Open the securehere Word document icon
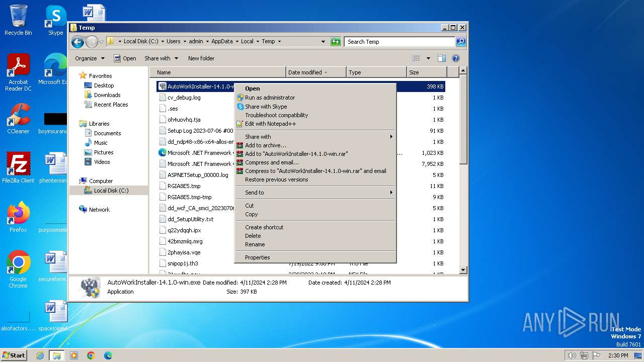Image resolution: width=644 pixels, height=362 pixels. tap(55, 266)
